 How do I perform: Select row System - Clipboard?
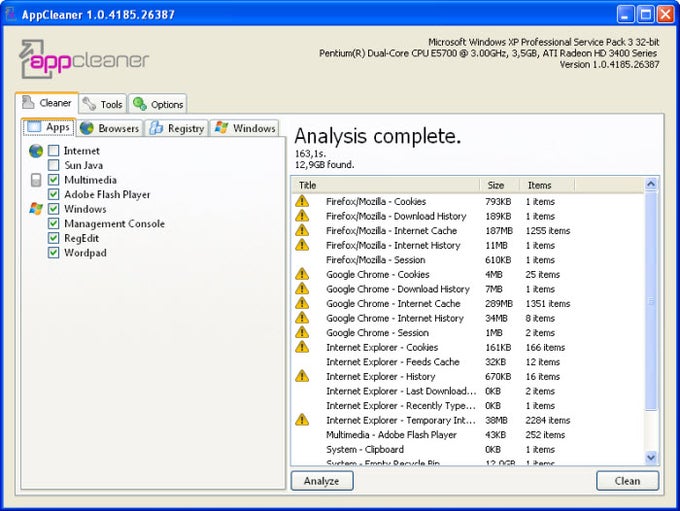pyautogui.click(x=468, y=449)
